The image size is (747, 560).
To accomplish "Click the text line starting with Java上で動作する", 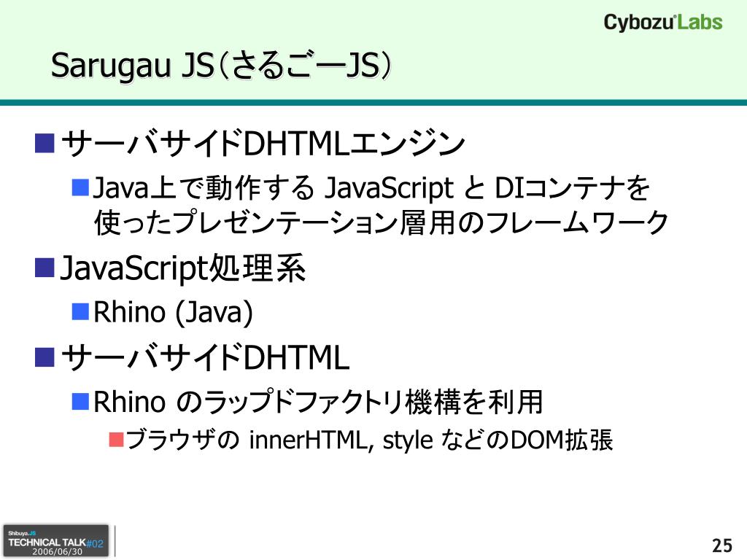I will (x=372, y=188).
